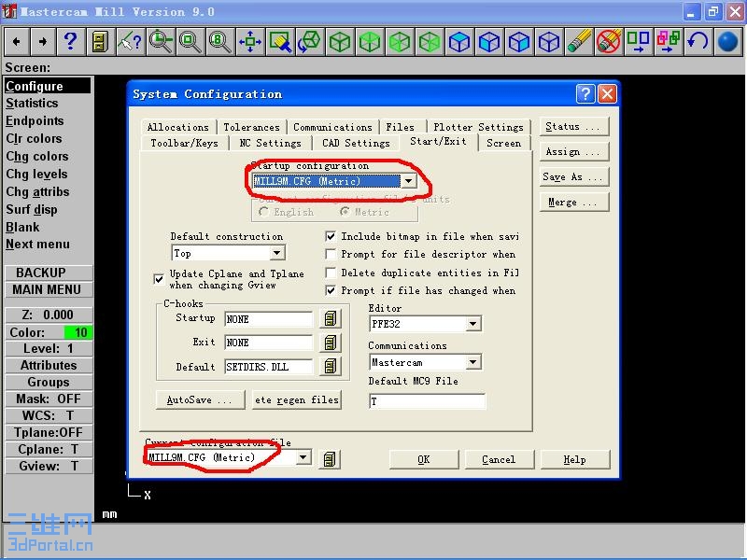Toggle Include bitmap in file checkbox
Viewport: 747px width, 560px height.
pyautogui.click(x=331, y=236)
